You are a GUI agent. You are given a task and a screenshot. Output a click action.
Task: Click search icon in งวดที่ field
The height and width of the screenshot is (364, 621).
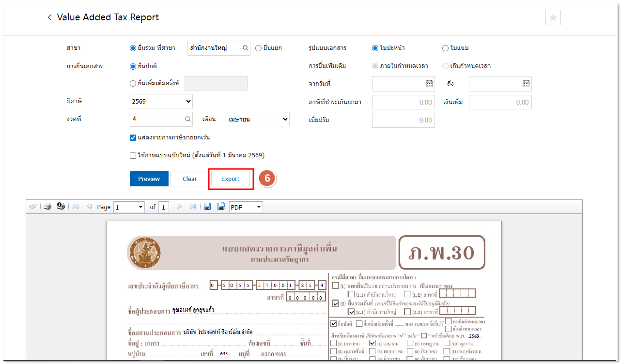click(187, 119)
